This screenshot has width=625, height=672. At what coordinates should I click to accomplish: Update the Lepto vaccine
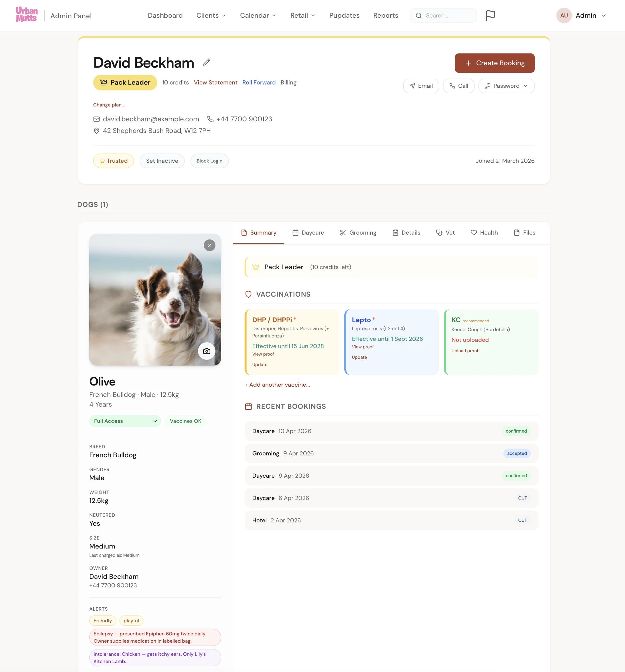point(359,357)
